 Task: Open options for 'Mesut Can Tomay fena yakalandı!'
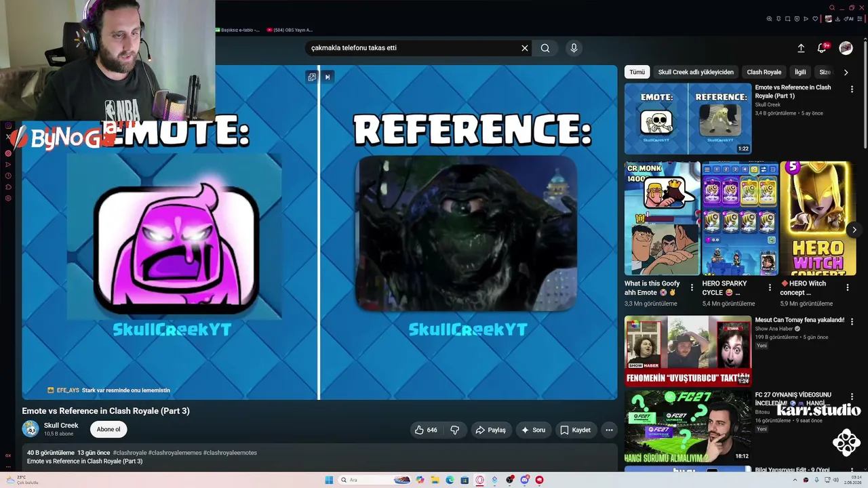coord(852,321)
